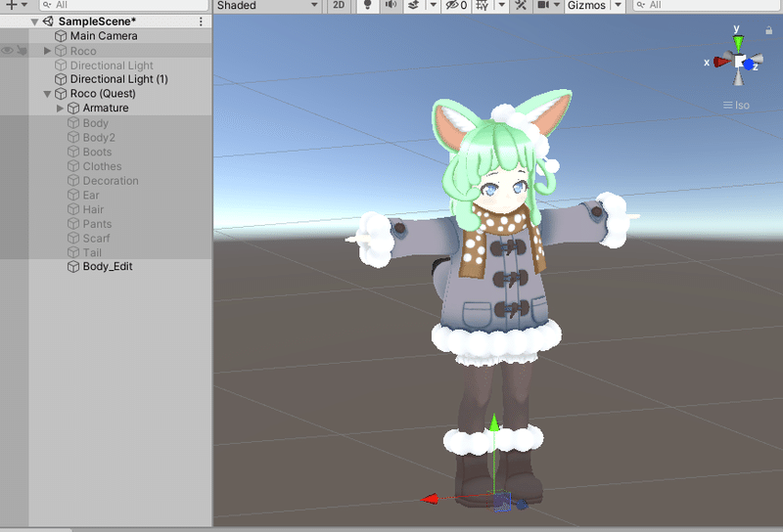Select Roco (Quest) in Hierarchy

(103, 94)
